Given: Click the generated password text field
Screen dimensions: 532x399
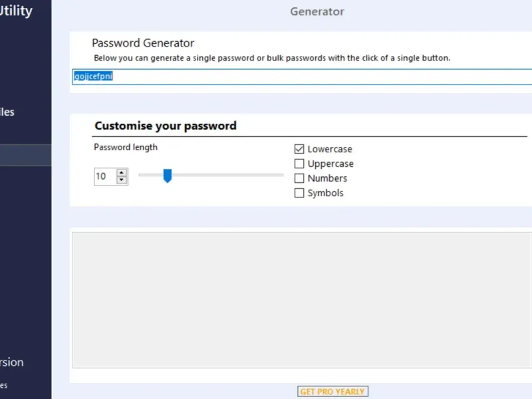Looking at the screenshot, I should pyautogui.click(x=299, y=76).
